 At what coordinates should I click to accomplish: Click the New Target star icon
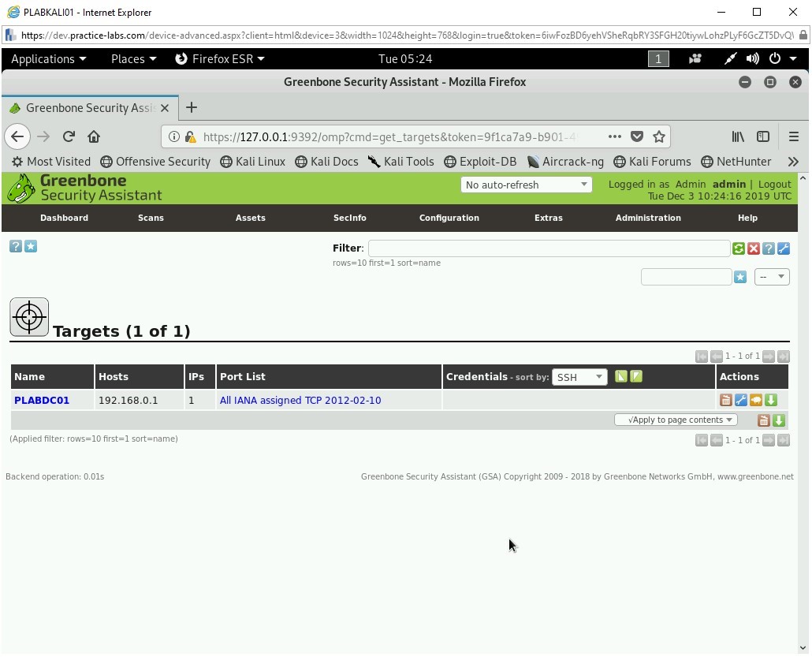[x=31, y=246]
